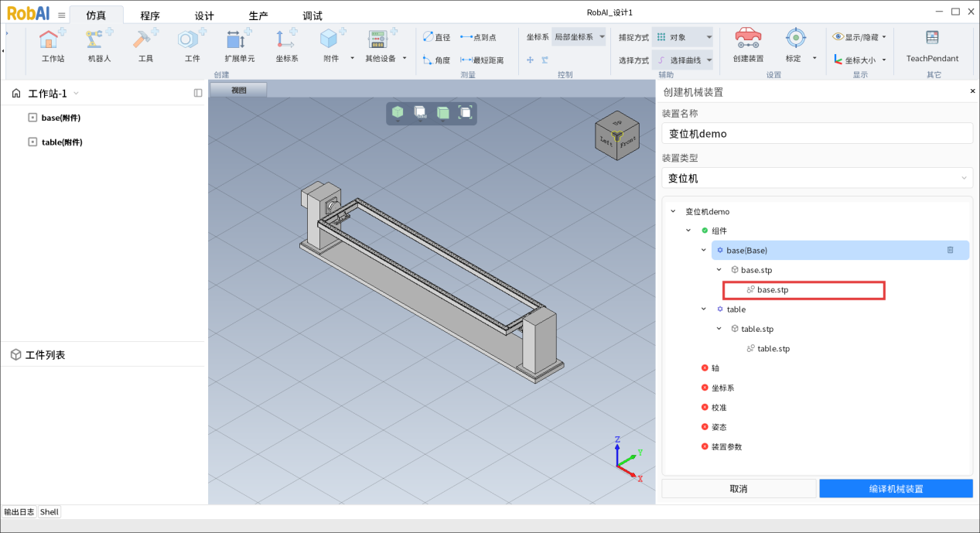Image resolution: width=980 pixels, height=533 pixels.
Task: Collapse the table.stp parent node chevron
Action: point(719,329)
